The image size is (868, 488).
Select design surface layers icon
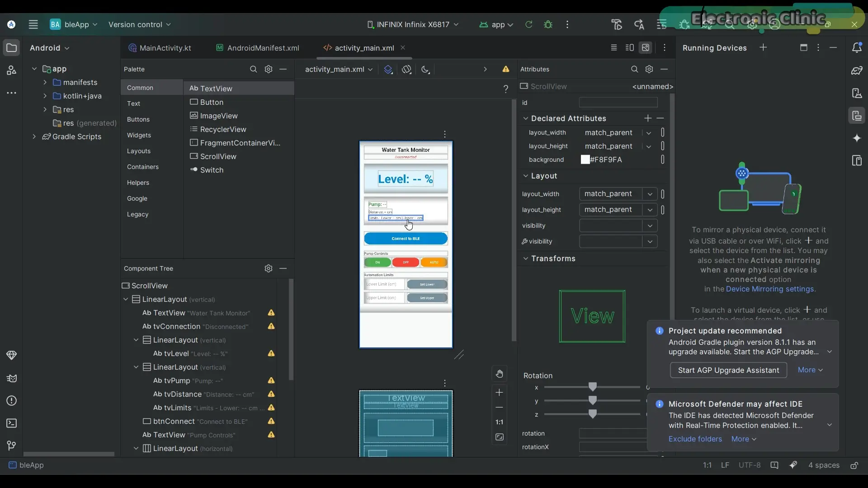tap(388, 69)
